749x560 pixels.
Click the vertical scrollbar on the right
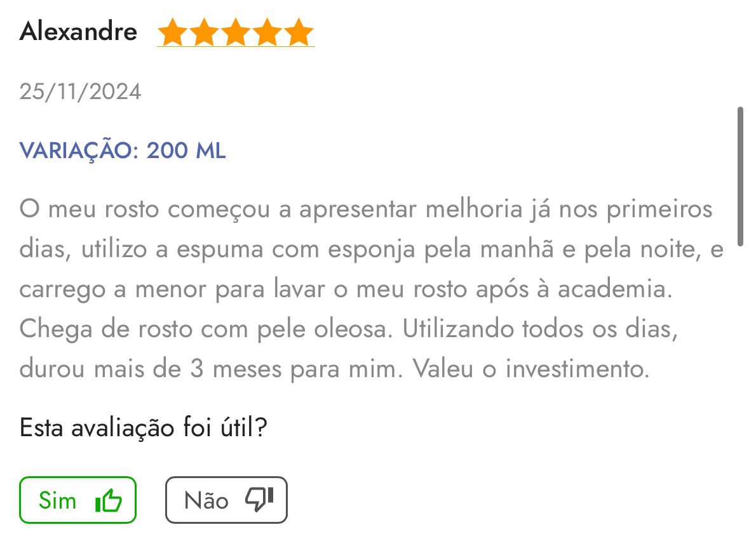click(739, 177)
